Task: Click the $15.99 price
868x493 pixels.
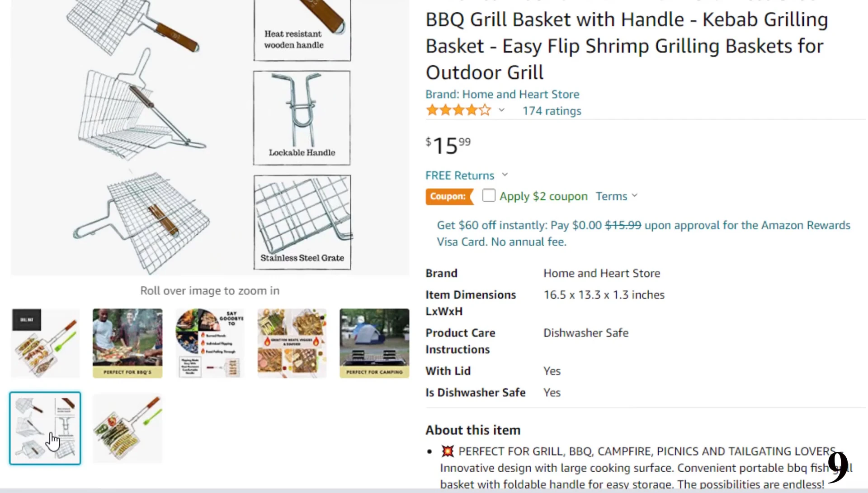Action: pos(448,146)
